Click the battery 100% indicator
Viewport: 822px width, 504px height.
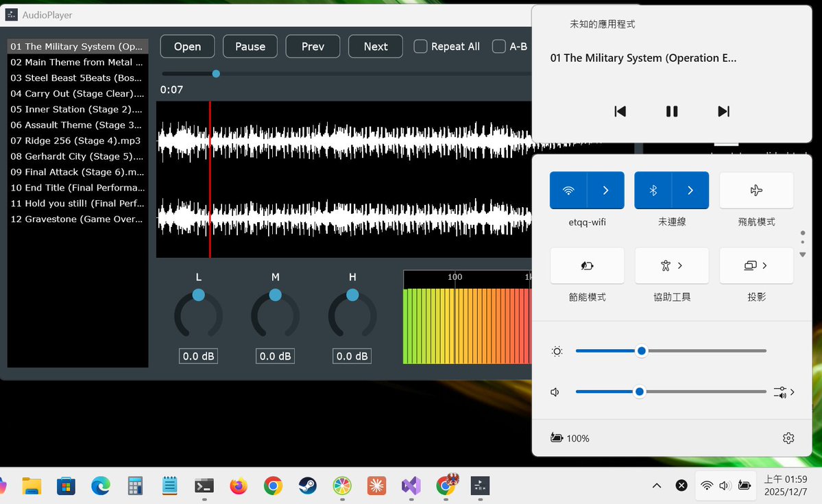point(570,438)
